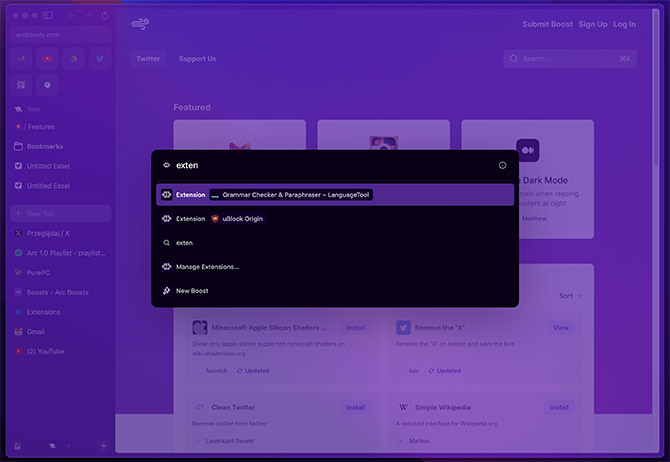This screenshot has height=462, width=670.
Task: Switch to Extensions tab in sidebar
Action: coord(61,312)
